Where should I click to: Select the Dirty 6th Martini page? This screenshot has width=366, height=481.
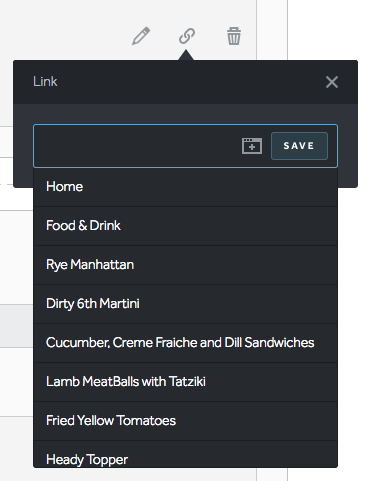coord(185,304)
